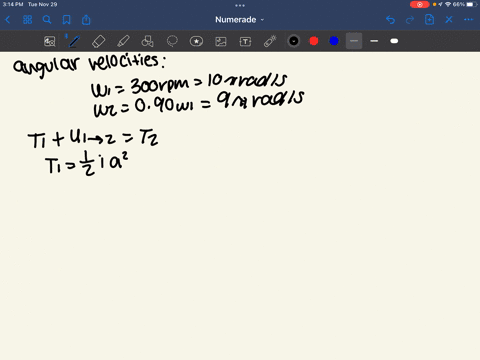Choose the black pen color
This screenshot has height=360, width=480.
pos(294,41)
